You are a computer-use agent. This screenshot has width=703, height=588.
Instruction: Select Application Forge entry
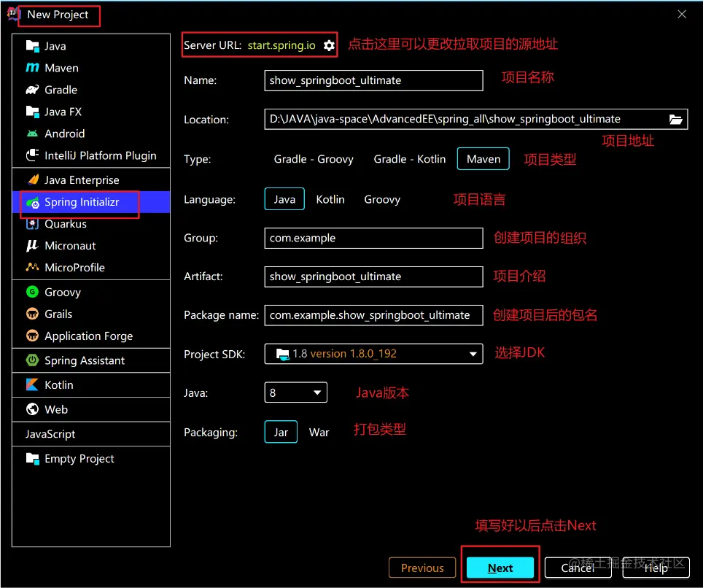(91, 336)
